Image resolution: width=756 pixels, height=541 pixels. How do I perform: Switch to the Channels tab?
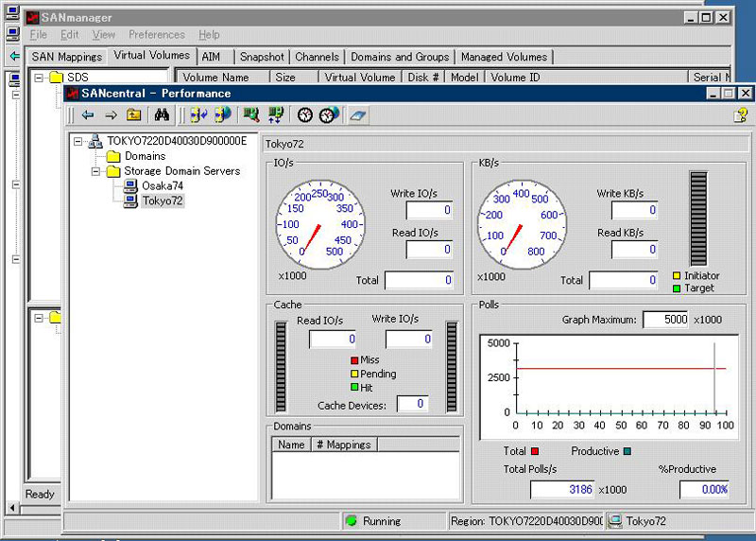click(317, 57)
